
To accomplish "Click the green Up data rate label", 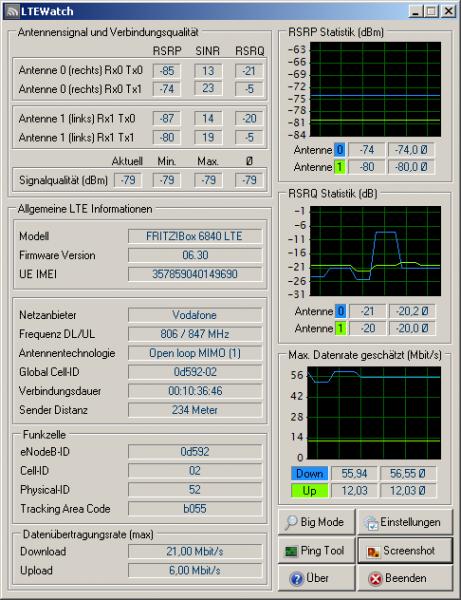I will coord(310,491).
